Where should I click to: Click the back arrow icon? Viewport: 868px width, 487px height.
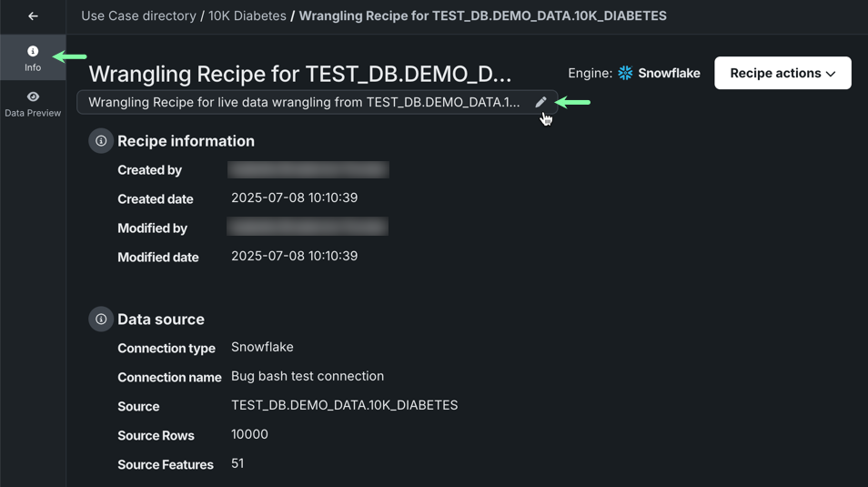(33, 16)
